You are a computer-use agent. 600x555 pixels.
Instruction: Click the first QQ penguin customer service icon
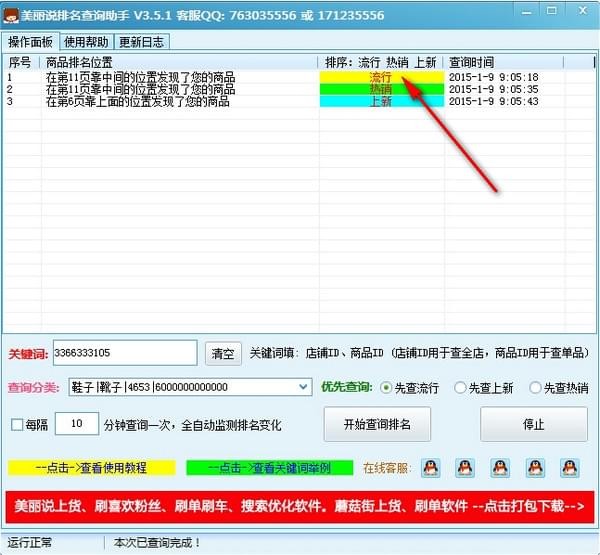coord(430,467)
